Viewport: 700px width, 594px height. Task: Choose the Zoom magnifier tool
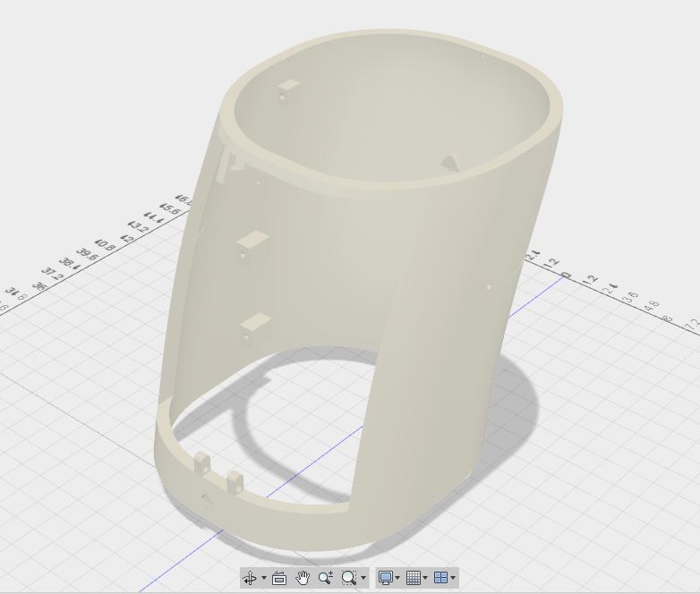click(x=326, y=578)
